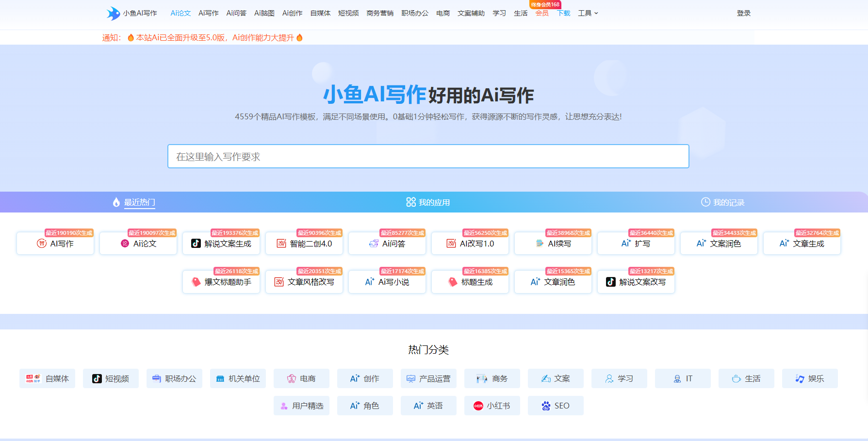Screen dimensions: 868x441
Task: Click the 5.0 upgrade notice link
Action: (214, 38)
